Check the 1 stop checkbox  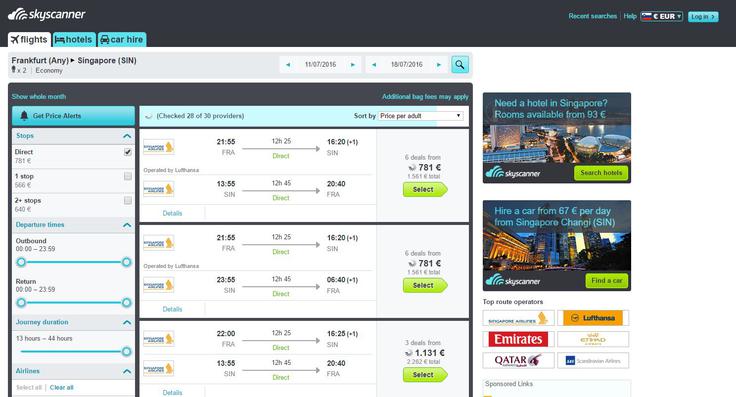[127, 176]
